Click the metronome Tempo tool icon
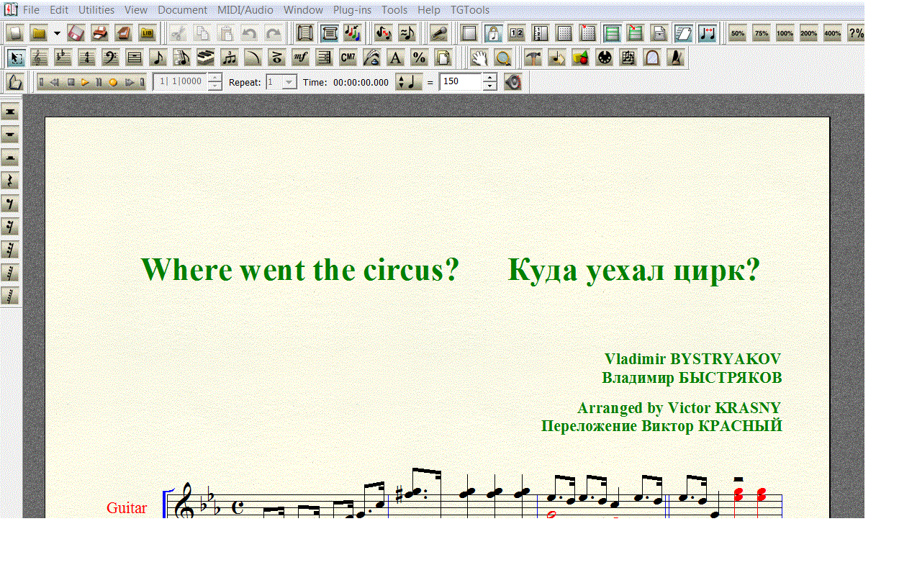The image size is (917, 588). pos(675,58)
